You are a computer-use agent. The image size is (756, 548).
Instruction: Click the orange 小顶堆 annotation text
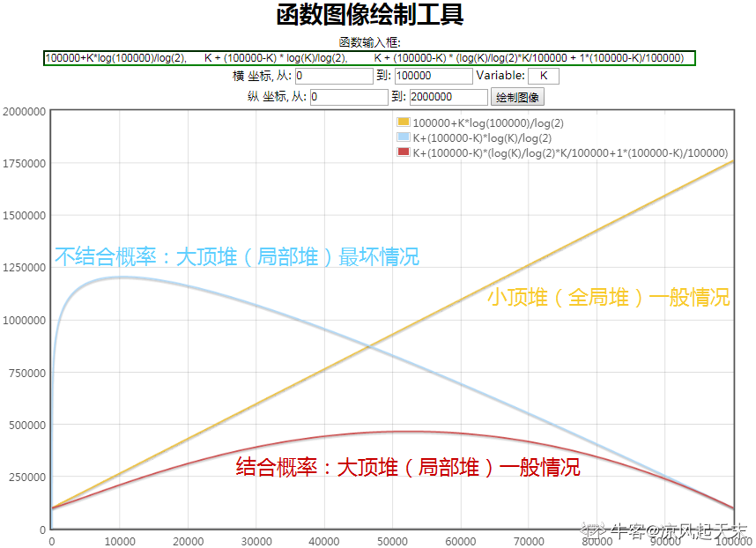coord(608,297)
